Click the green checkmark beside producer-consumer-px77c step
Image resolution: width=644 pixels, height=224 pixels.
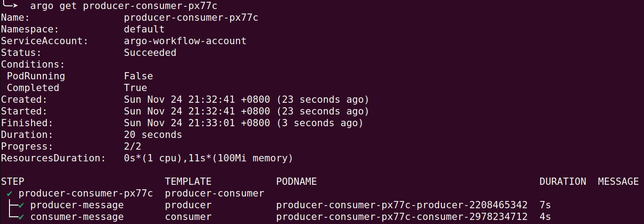click(x=10, y=194)
